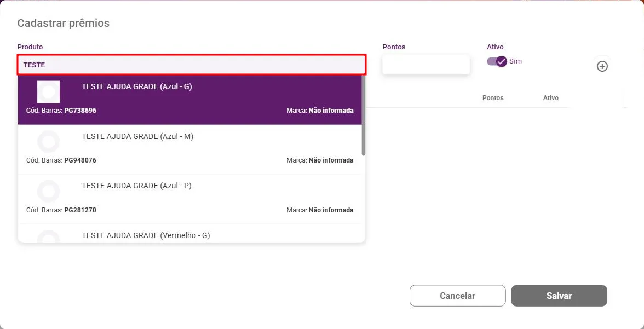This screenshot has width=644, height=329.
Task: Click the Cadastrar prêmios dialog title
Action: [64, 23]
